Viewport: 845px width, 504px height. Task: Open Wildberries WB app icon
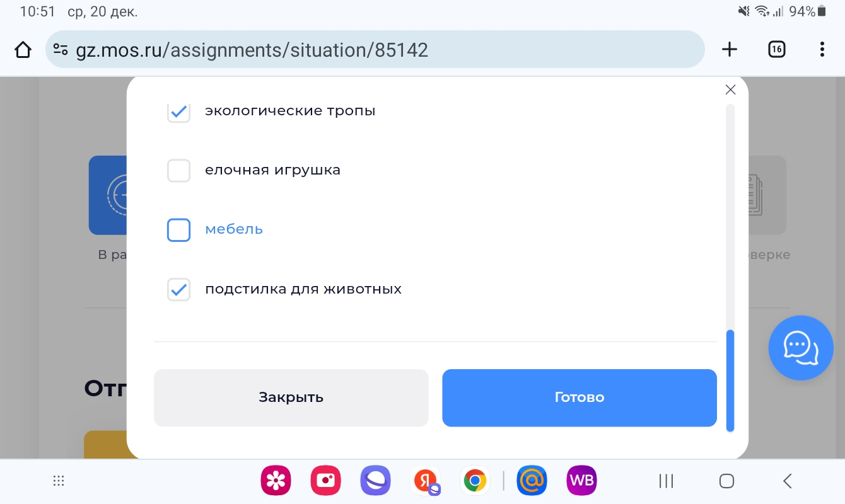click(x=581, y=482)
